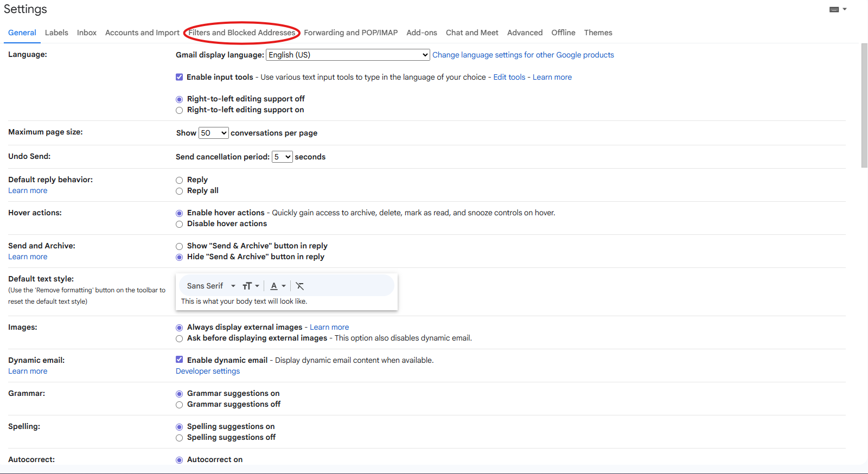Select Grammar suggestions off

click(x=179, y=405)
